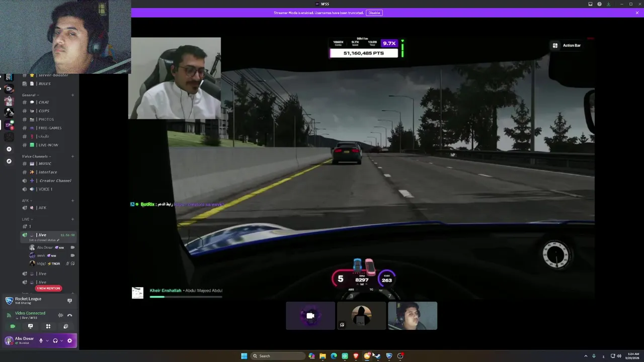644x362 pixels.
Task: Create channel in AFK category plus icon
Action: point(72,201)
